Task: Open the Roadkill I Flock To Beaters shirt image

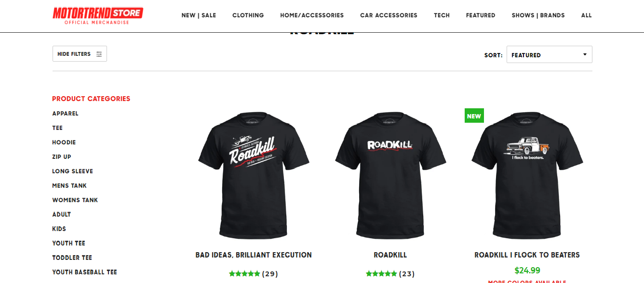Action: (527, 176)
